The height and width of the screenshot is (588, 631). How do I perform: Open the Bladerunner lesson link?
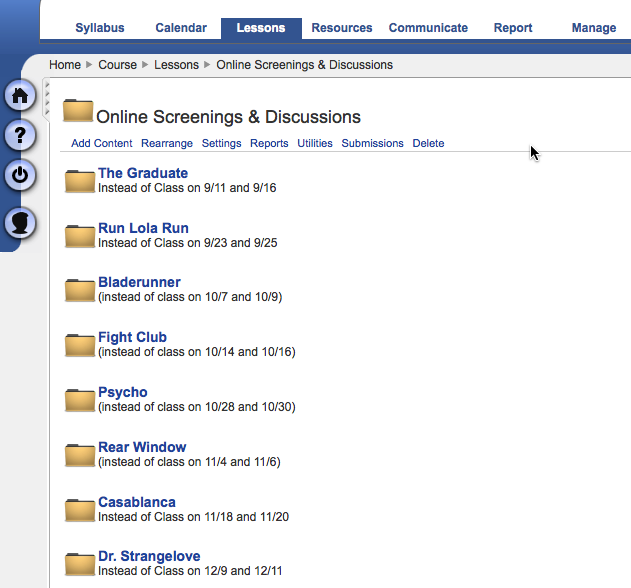tap(139, 282)
